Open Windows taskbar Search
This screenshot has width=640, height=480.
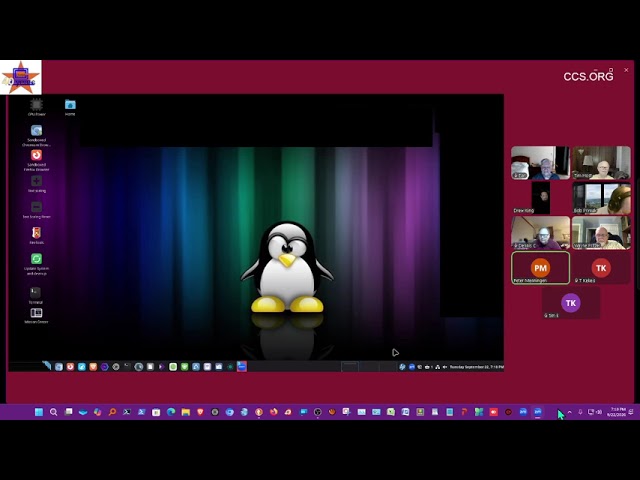(53, 412)
